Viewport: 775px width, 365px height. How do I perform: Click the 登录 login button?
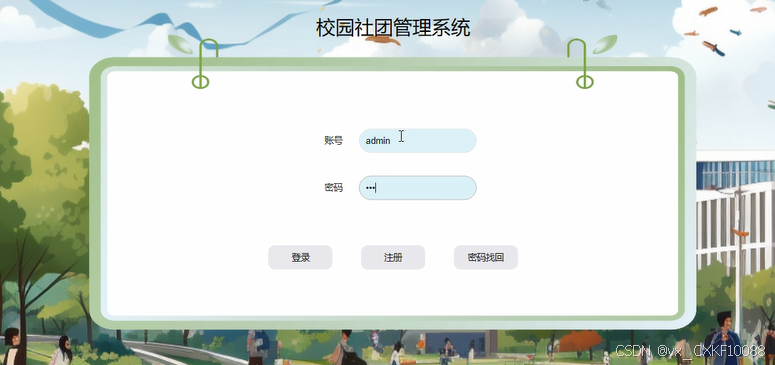click(300, 257)
